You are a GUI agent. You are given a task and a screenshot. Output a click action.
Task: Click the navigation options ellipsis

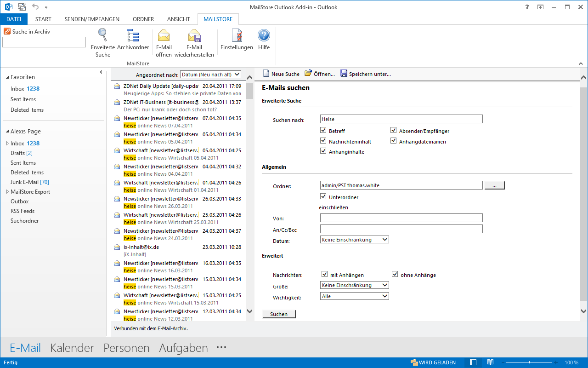221,347
